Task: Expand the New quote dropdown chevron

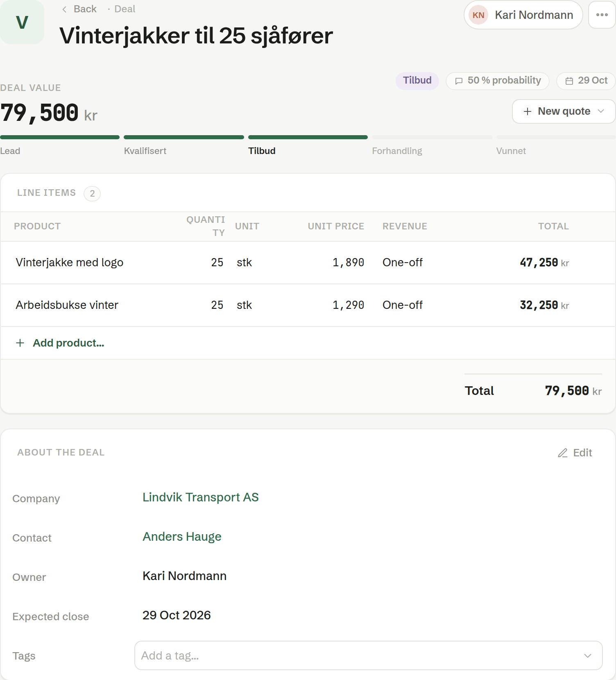Action: 601,111
